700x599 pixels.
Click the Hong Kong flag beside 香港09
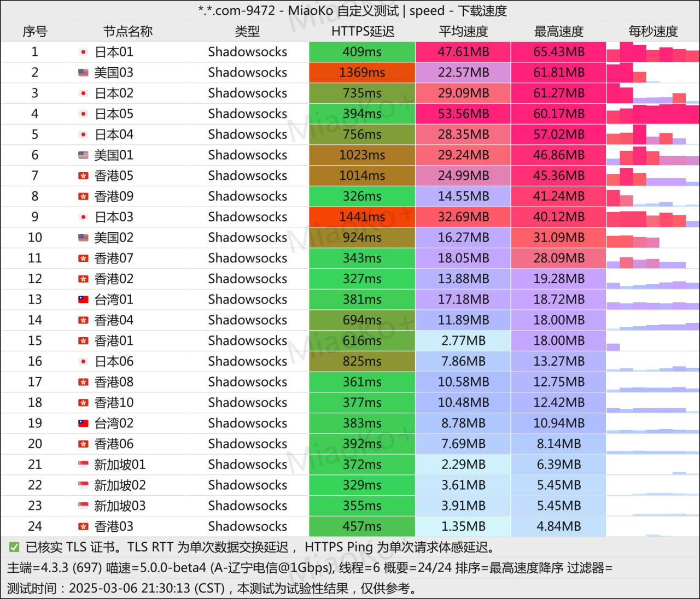pos(83,197)
